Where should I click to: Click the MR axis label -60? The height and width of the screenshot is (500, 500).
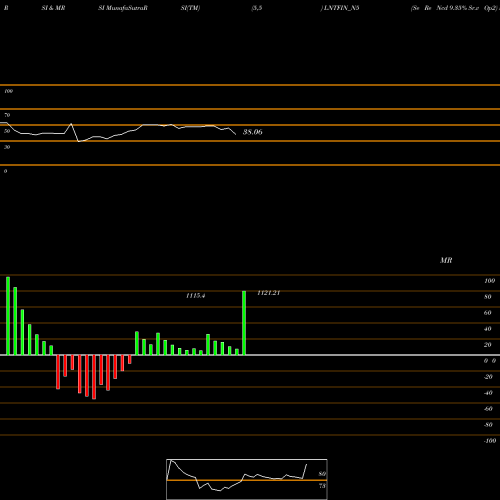(x=488, y=409)
